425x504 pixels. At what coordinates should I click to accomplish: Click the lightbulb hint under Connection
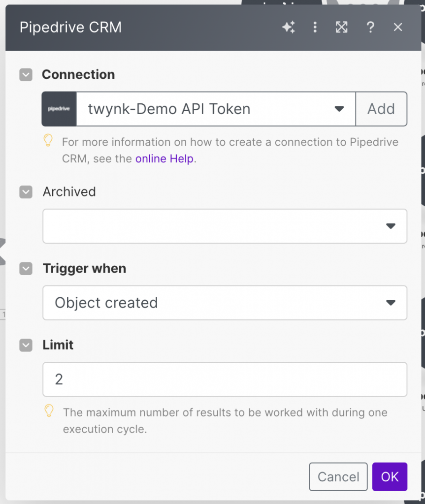click(48, 141)
